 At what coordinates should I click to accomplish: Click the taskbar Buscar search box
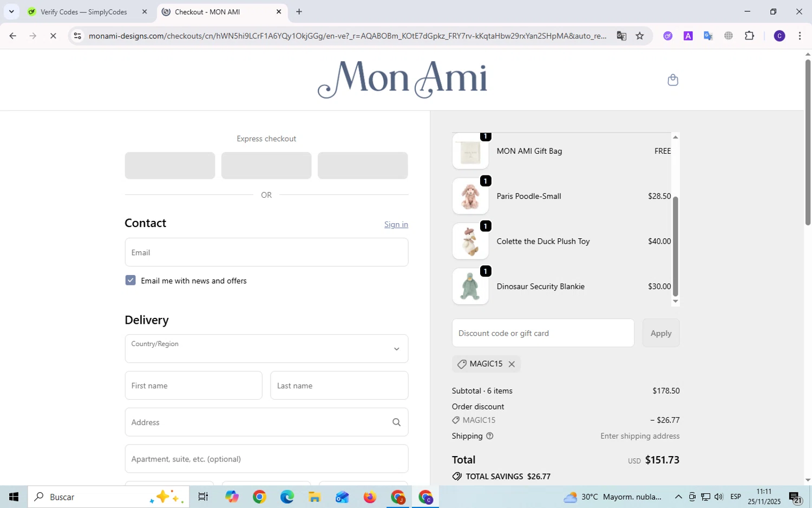[109, 497]
